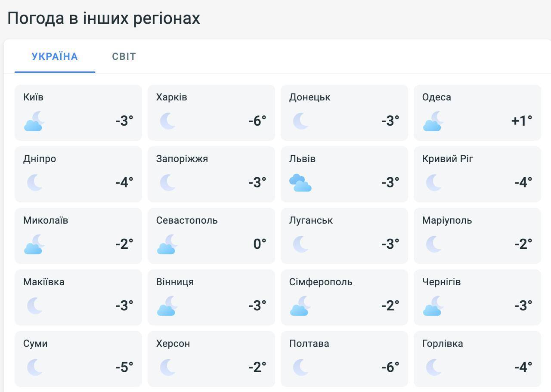551x392 pixels.
Task: Click the cloudy moon icon for Вінниця
Action: [167, 306]
